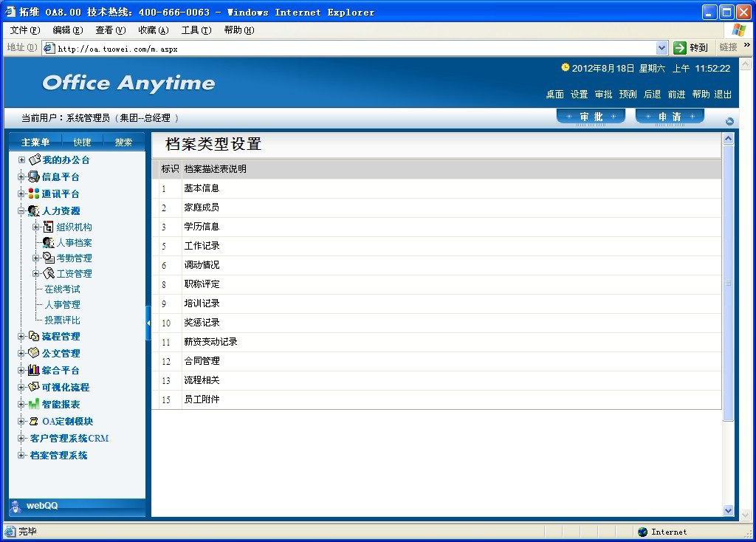Open 人事档案 in the sidebar tree

[75, 242]
